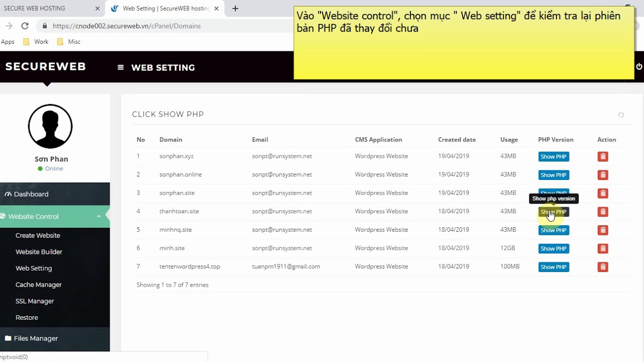Open the Work bookmarks folder
Viewport: 644px width, 362px height.
tap(36, 42)
